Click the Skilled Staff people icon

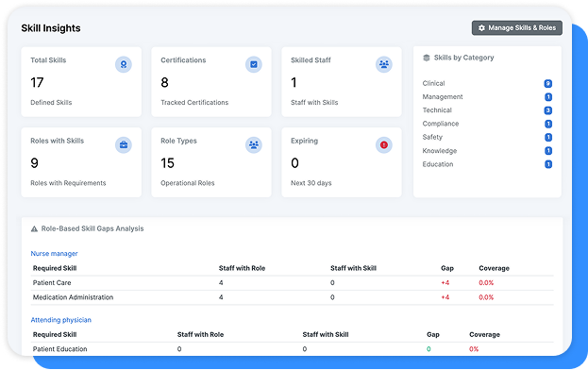tap(383, 64)
